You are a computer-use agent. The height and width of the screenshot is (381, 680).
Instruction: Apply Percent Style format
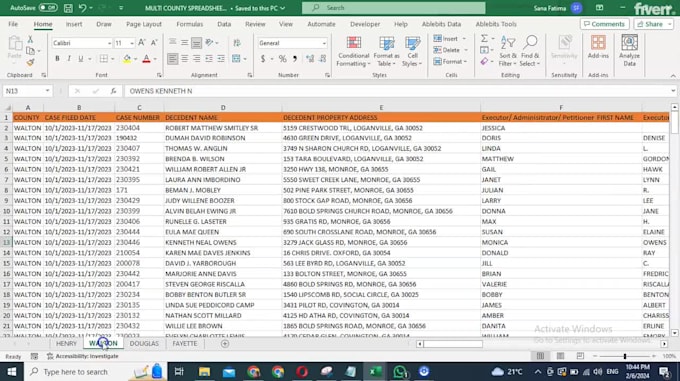[x=282, y=59]
